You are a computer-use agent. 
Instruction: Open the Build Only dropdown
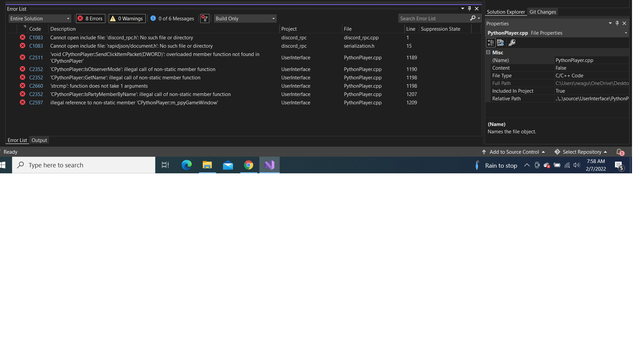point(245,18)
